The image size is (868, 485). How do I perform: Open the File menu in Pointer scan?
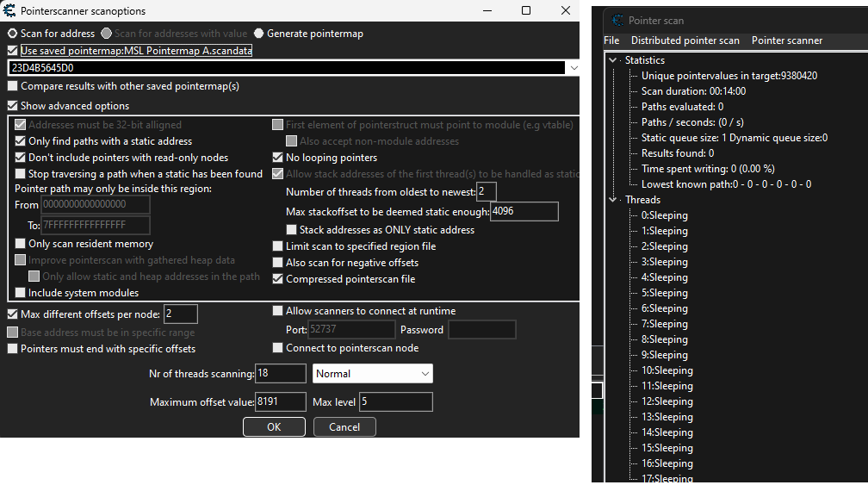[x=611, y=40]
